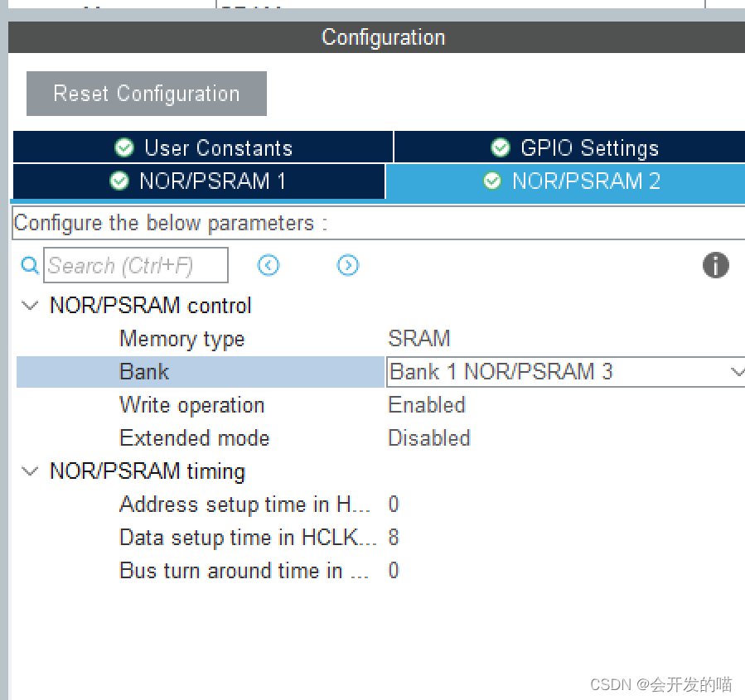Click the green check icon on User Constants
745x700 pixels.
click(x=124, y=147)
